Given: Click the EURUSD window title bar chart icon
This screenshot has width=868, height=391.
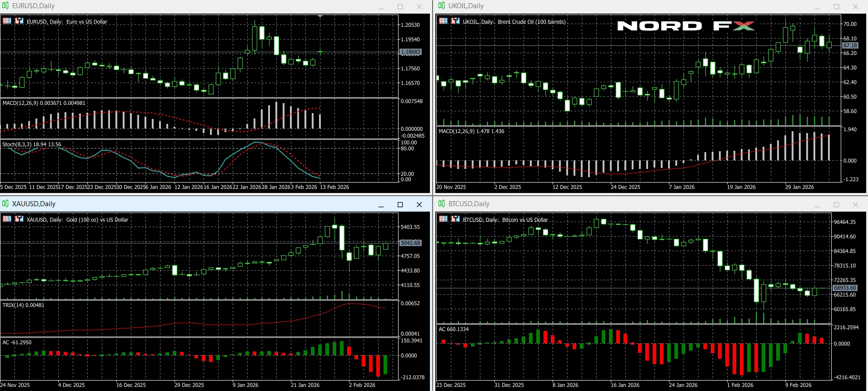Looking at the screenshot, I should (x=5, y=6).
